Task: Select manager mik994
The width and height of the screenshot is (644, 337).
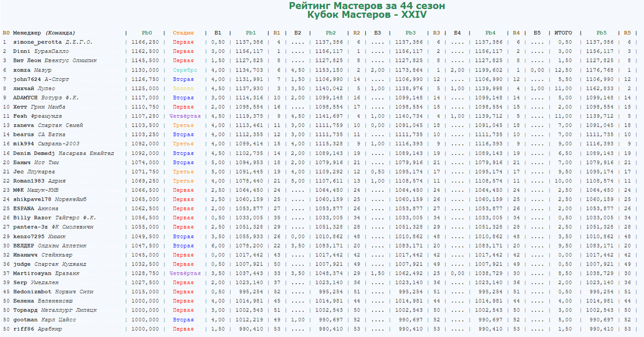Action: [24, 143]
